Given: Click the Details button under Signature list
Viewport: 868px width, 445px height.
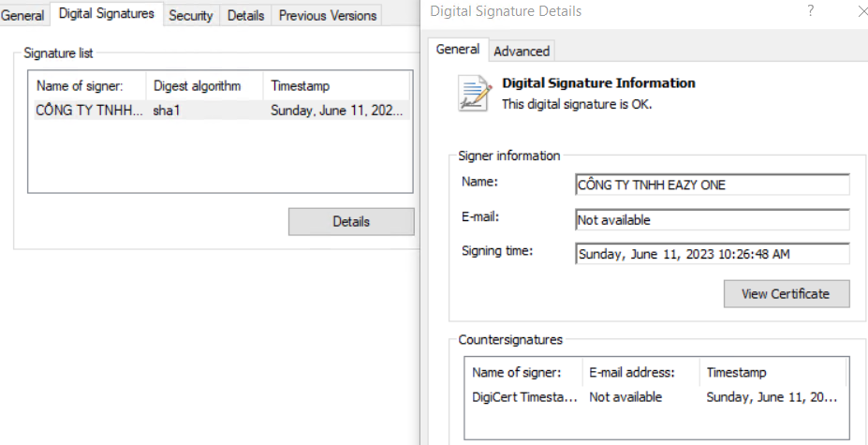Looking at the screenshot, I should click(x=351, y=221).
